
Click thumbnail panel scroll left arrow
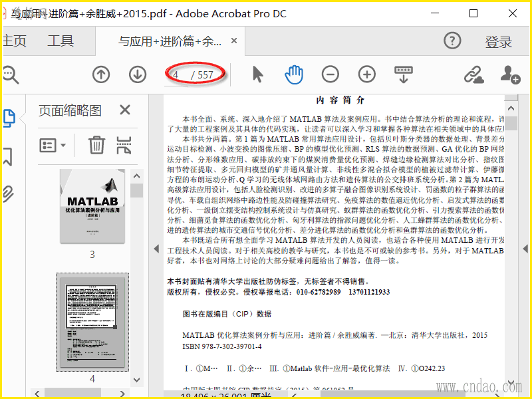[x=37, y=394]
